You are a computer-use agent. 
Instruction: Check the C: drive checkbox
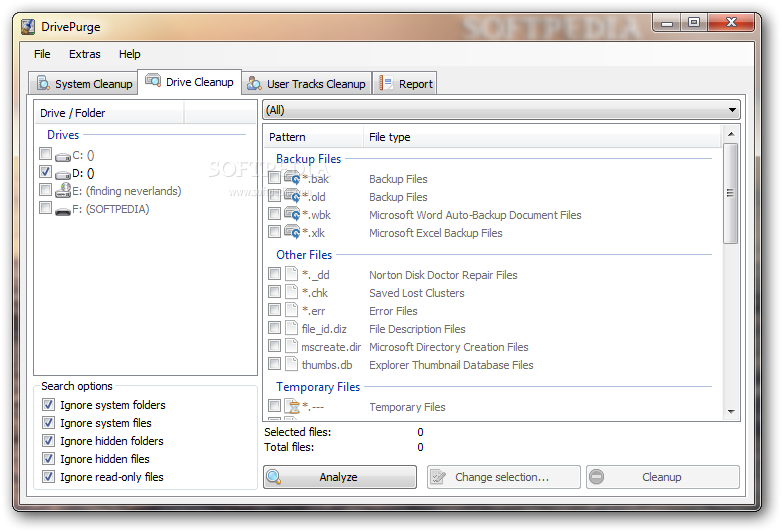[x=45, y=154]
